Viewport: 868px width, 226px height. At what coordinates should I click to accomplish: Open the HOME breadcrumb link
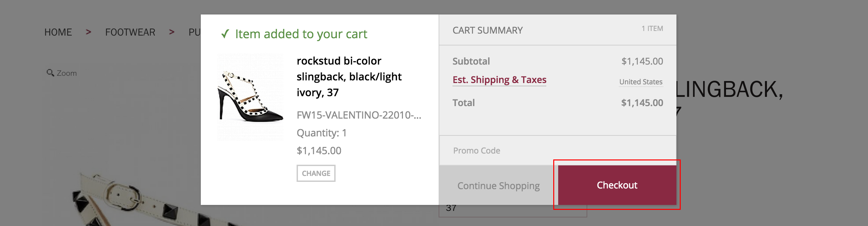58,32
